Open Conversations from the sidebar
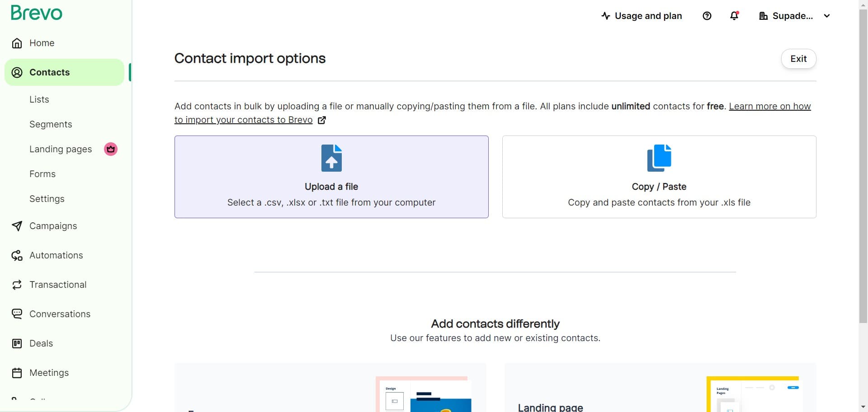 pos(60,314)
